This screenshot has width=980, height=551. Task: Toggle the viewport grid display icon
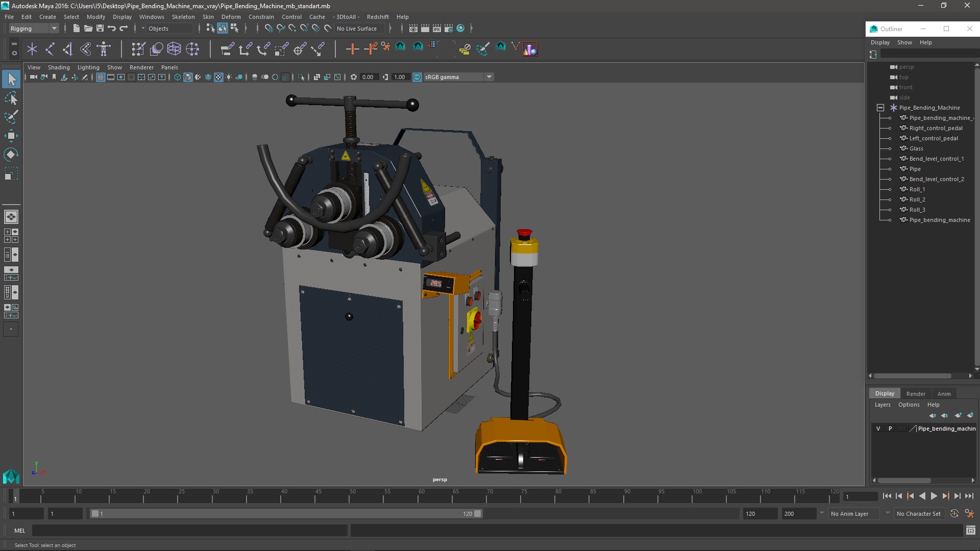101,77
